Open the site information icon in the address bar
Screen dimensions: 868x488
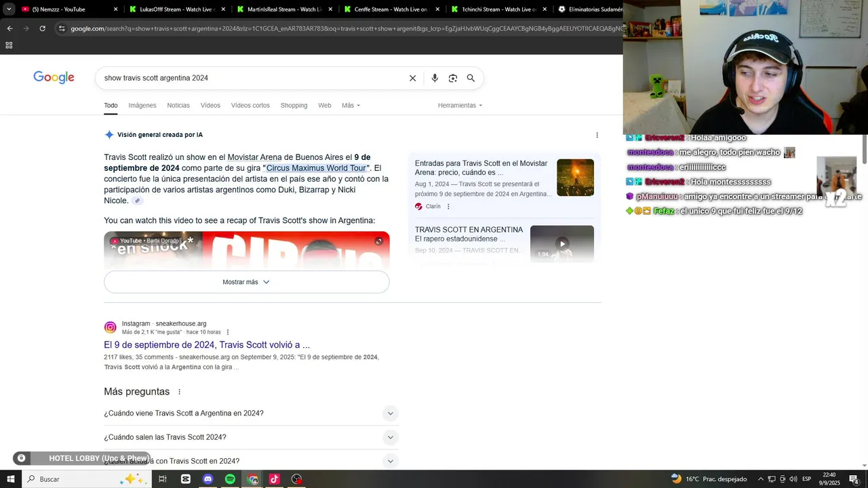tap(62, 28)
